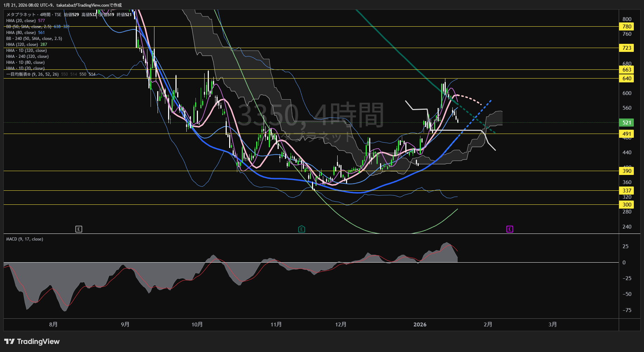Click the yellow 723 price level label
The width and height of the screenshot is (644, 352).
(x=627, y=48)
